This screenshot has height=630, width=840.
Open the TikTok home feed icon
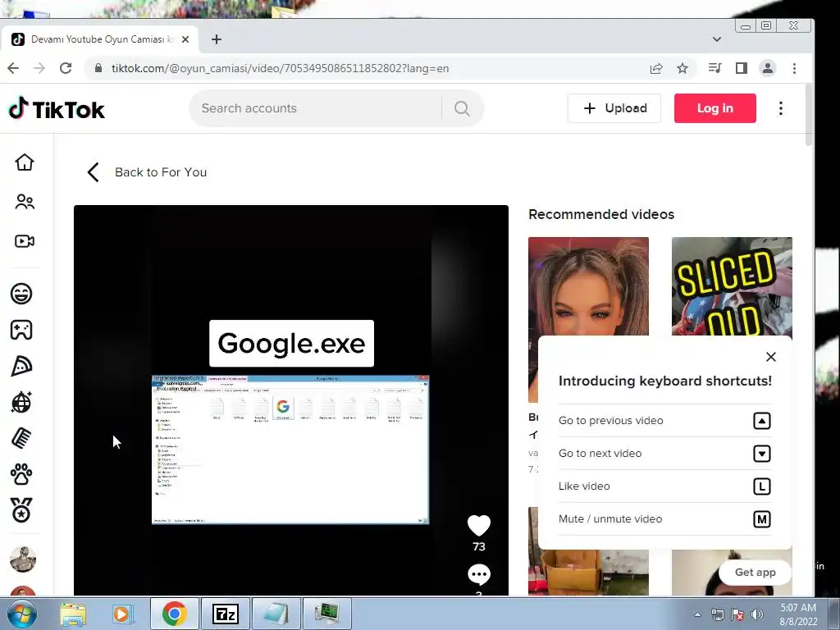[x=24, y=162]
